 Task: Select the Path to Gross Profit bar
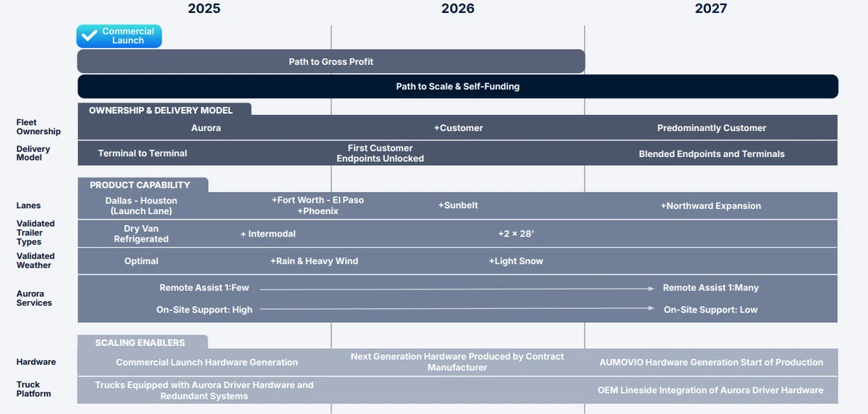[x=331, y=62]
